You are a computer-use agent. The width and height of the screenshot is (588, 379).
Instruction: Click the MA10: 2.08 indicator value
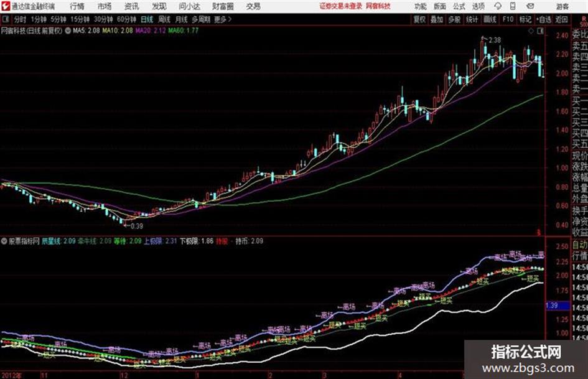pos(118,30)
